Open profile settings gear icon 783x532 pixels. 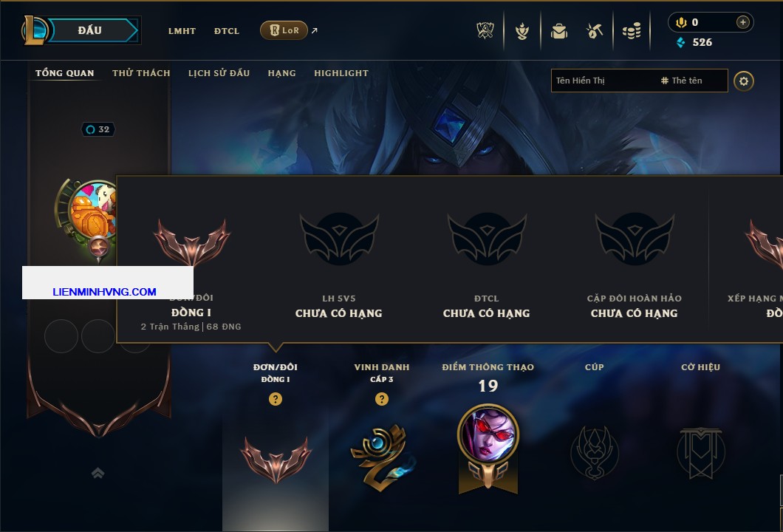744,81
